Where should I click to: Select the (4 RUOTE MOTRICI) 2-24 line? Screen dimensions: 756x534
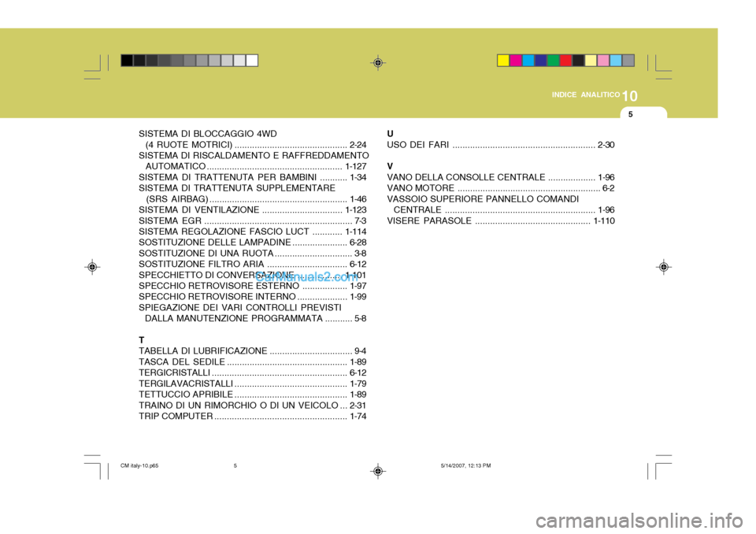(256, 145)
